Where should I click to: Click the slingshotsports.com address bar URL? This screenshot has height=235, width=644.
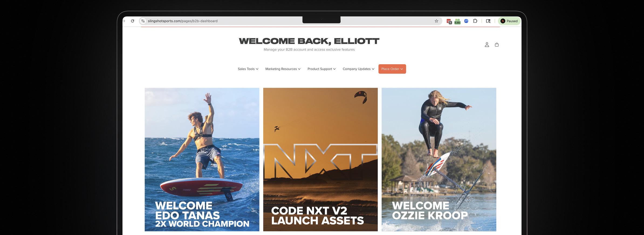pos(183,21)
